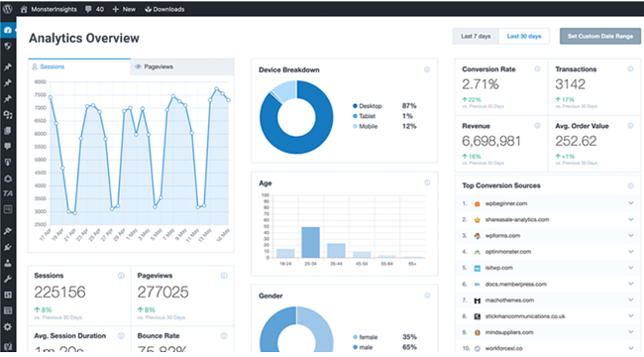This screenshot has width=644, height=357.
Task: Click the Bounce Rate info icon
Action: click(x=224, y=336)
